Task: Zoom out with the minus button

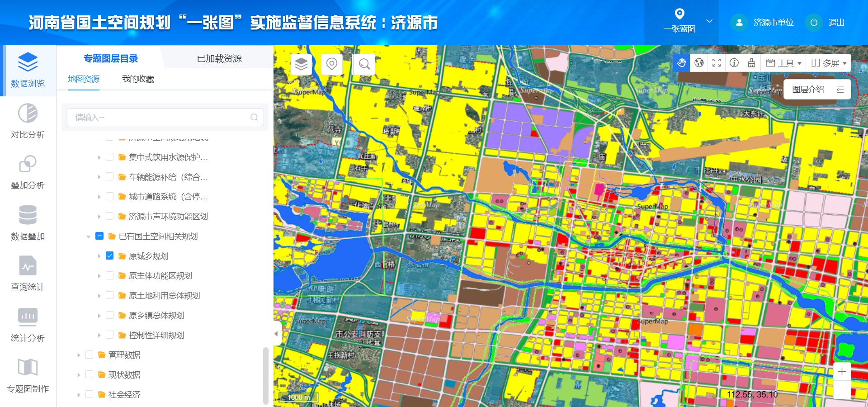Action: pos(842,390)
